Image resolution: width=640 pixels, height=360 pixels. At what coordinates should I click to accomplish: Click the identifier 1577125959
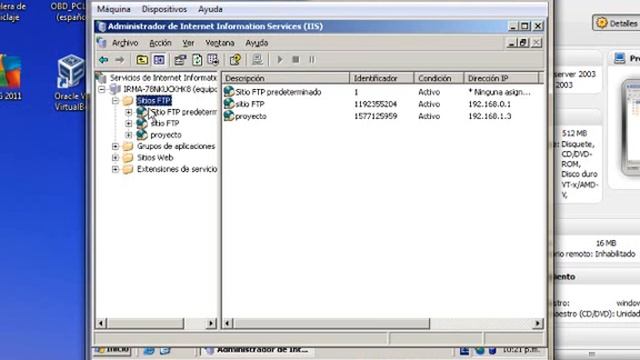pos(375,116)
